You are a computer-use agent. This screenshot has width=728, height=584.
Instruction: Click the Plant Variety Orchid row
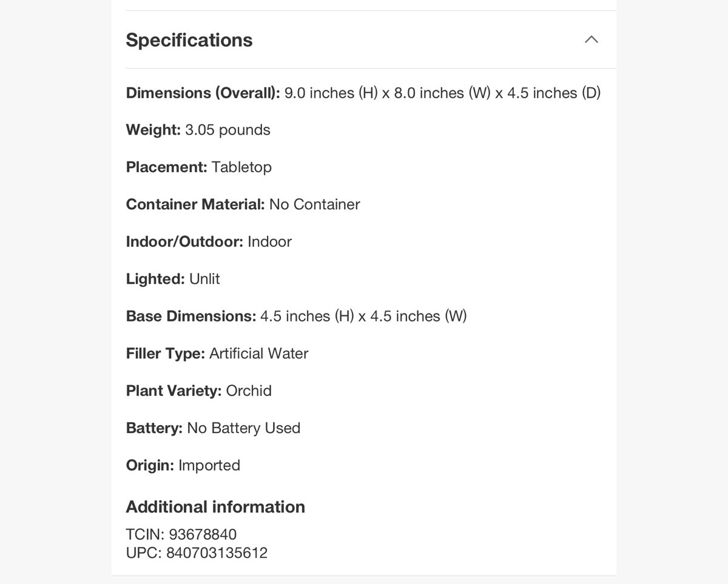(x=199, y=391)
